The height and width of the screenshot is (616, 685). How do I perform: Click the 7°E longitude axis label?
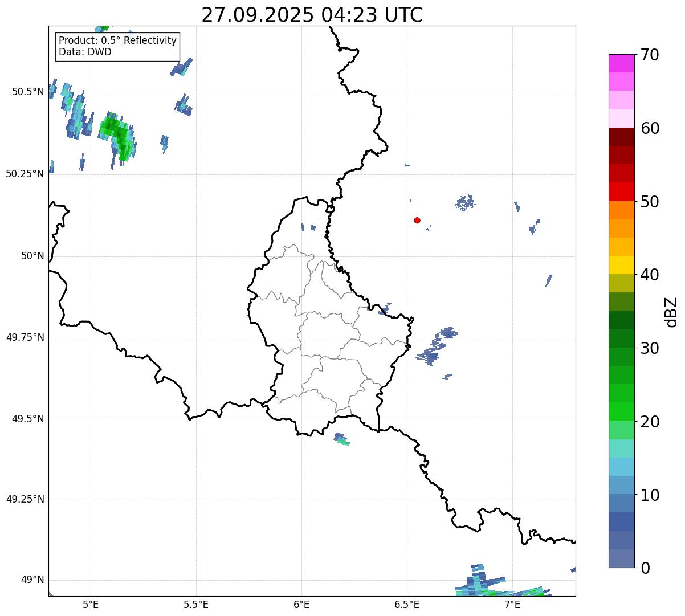(x=512, y=604)
